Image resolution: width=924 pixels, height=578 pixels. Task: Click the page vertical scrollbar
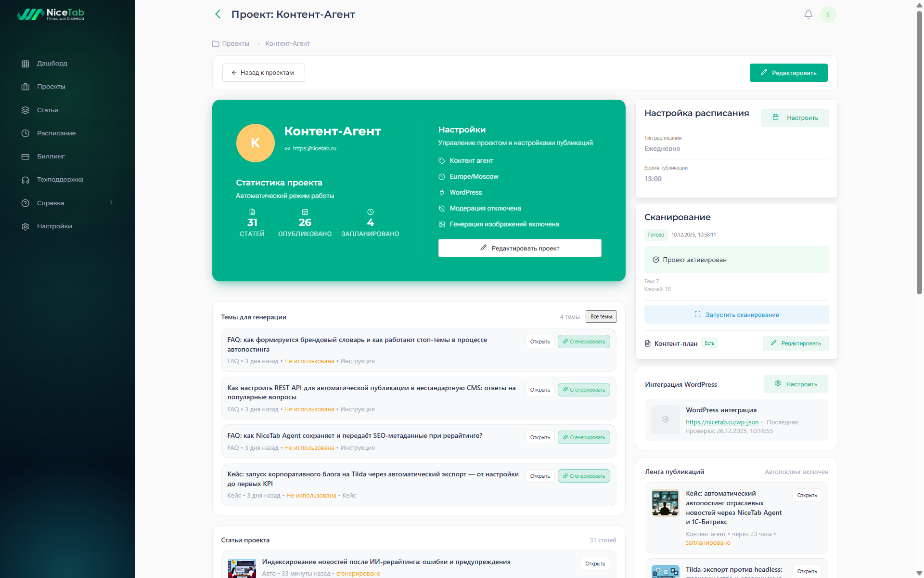[919, 152]
